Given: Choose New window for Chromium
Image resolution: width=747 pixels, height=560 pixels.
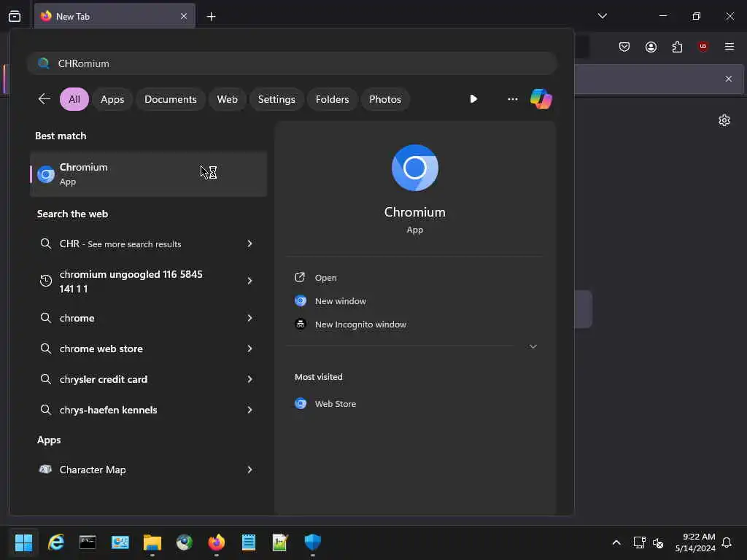Looking at the screenshot, I should coord(341,301).
